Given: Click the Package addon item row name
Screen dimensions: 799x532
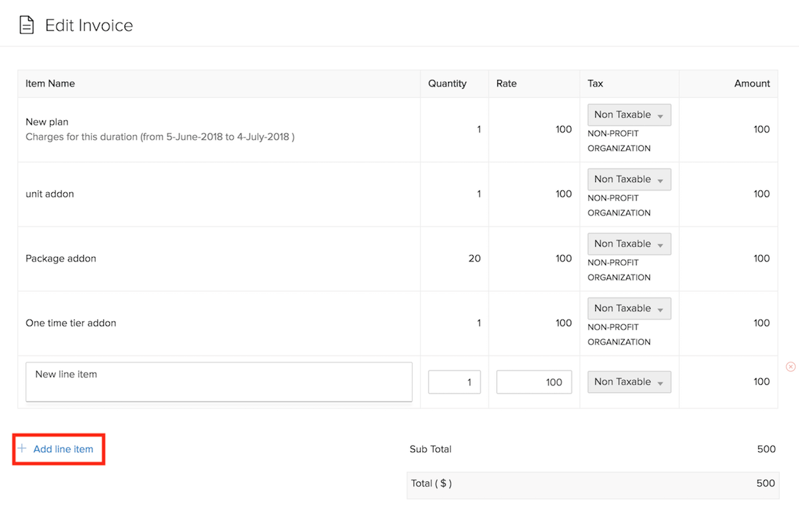Looking at the screenshot, I should click(61, 258).
